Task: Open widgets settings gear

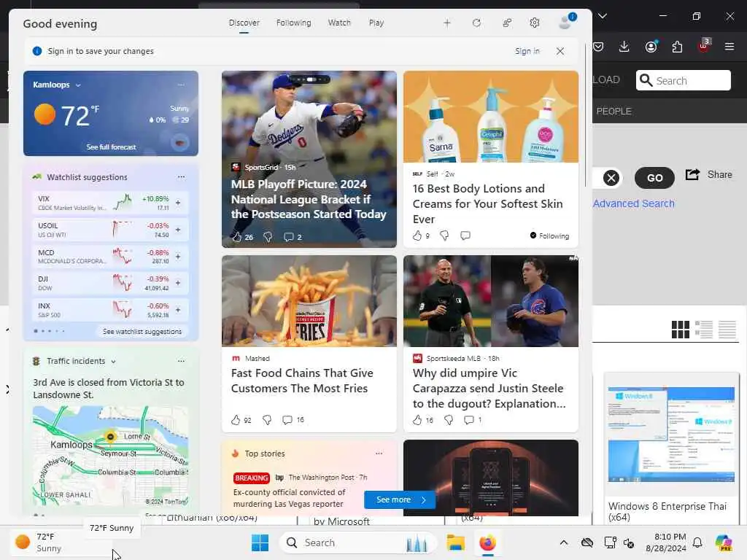Action: pos(535,23)
